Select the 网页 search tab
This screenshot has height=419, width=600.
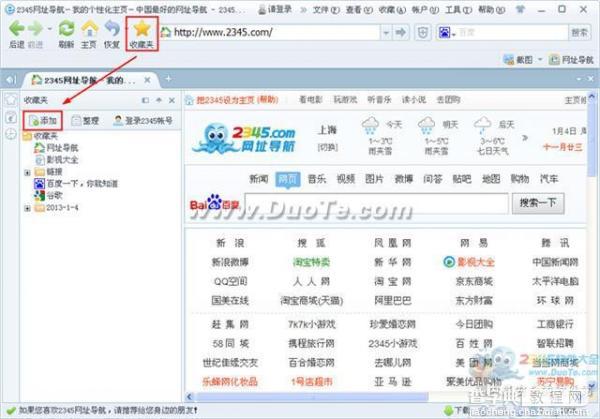click(x=287, y=179)
